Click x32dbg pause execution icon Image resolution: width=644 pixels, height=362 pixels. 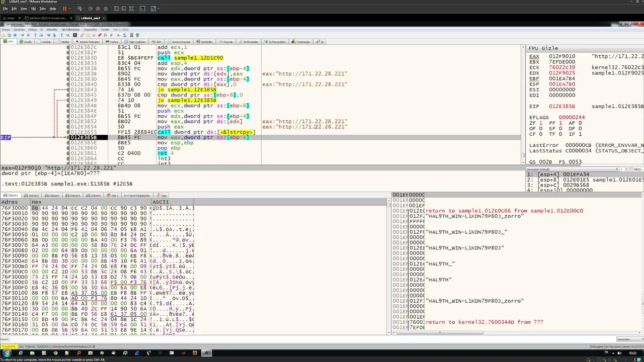pyautogui.click(x=28, y=35)
